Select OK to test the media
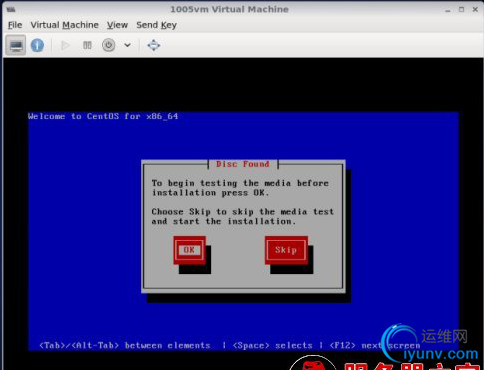The height and width of the screenshot is (370, 484). tap(189, 250)
